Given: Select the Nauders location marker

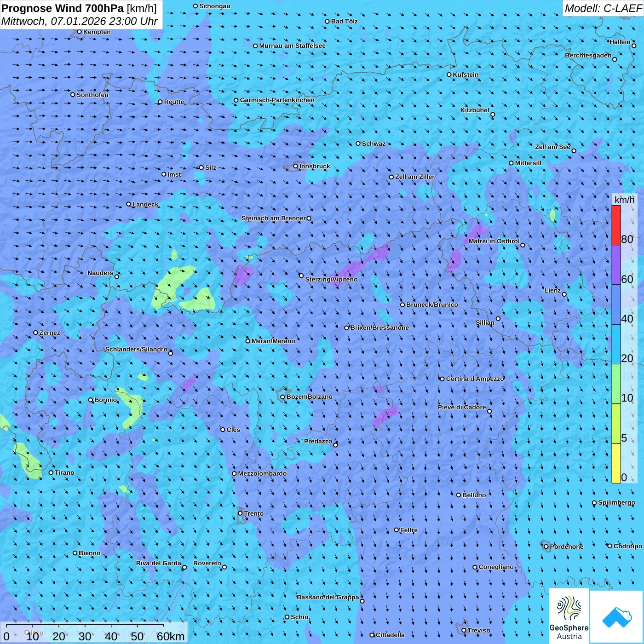Looking at the screenshot, I should (117, 276).
